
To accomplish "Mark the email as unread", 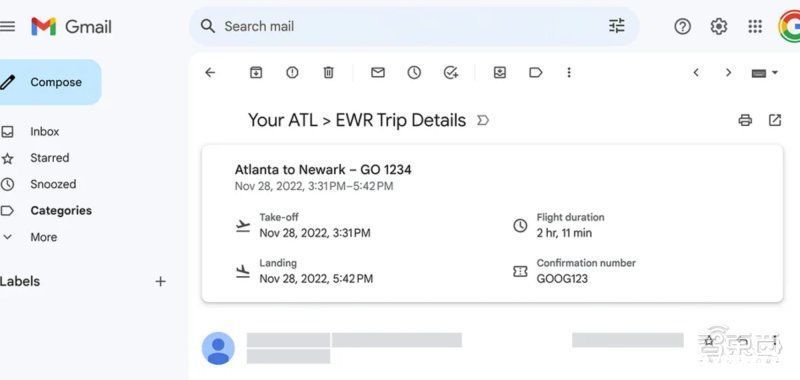I will [378, 72].
